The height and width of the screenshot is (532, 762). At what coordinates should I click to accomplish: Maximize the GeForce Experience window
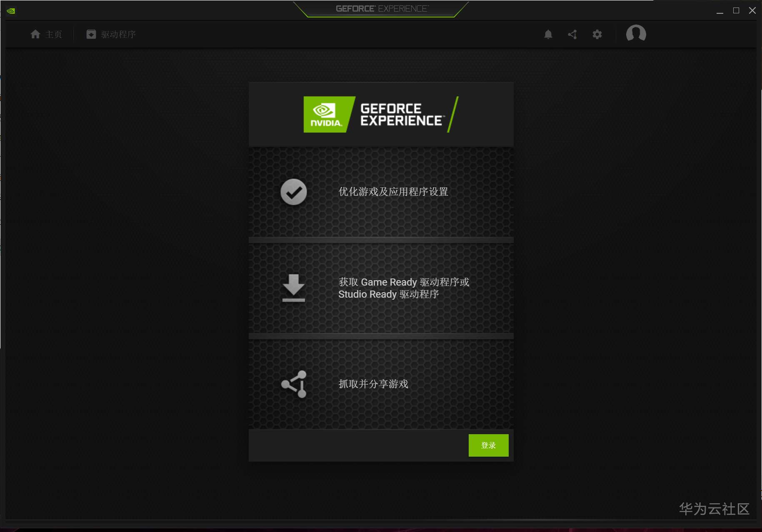coord(736,11)
